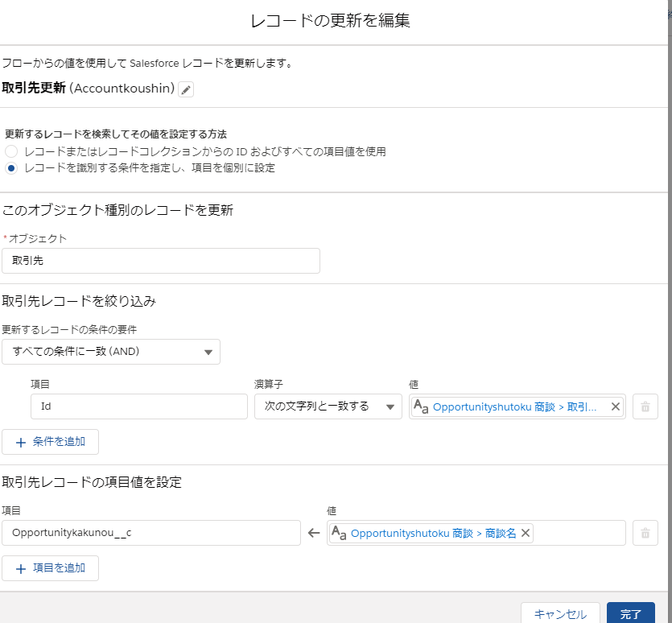This screenshot has width=672, height=623.
Task: Click the Aa text-type icon in the field value
Action: pyautogui.click(x=340, y=533)
